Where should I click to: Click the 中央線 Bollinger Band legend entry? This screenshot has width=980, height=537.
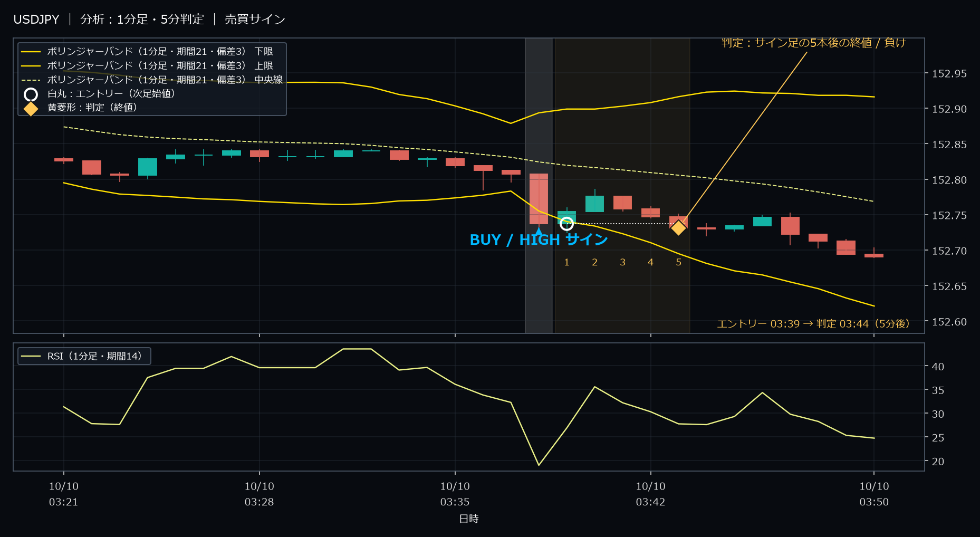152,80
